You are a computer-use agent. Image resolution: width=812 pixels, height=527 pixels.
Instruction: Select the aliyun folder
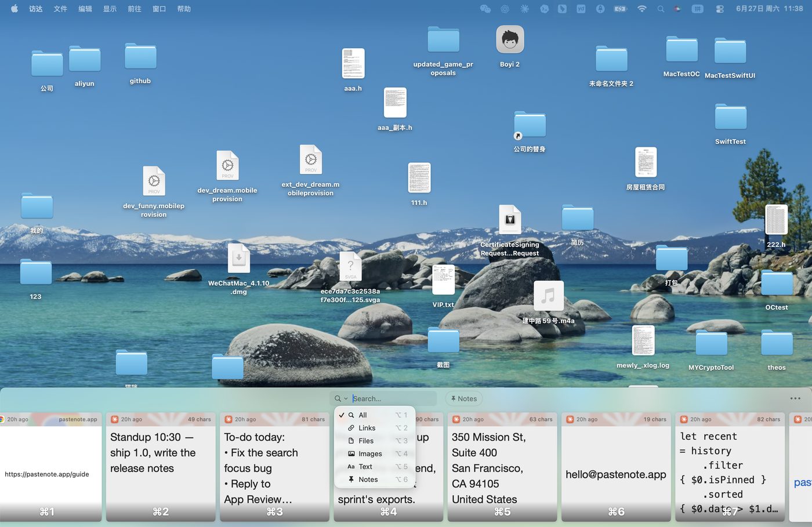tap(85, 59)
